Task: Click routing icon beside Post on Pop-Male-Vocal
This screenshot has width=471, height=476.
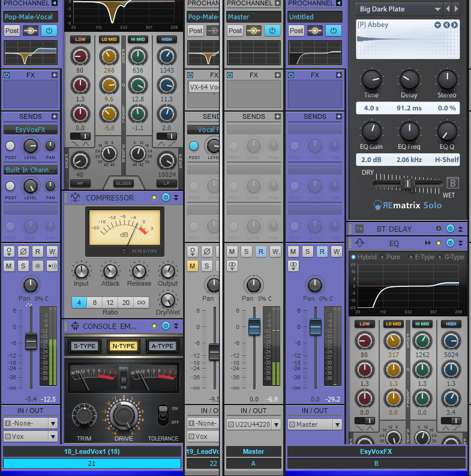Action: pos(31,31)
